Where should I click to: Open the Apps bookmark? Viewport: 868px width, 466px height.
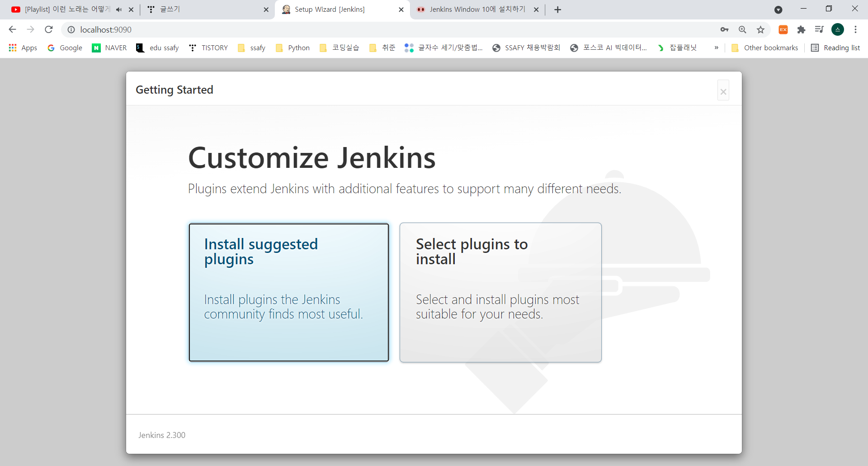click(23, 48)
